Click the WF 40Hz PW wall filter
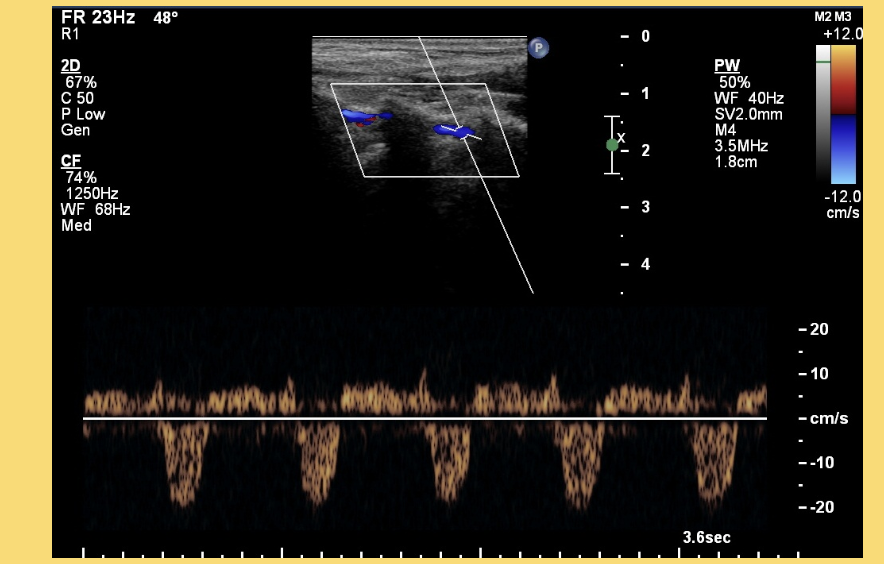This screenshot has height=564, width=884. tap(749, 98)
